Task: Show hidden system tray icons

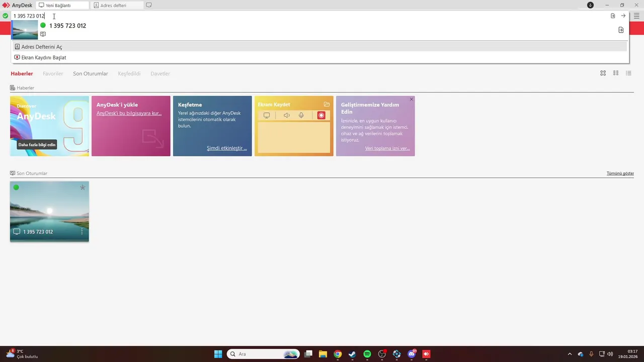Action: (570, 354)
